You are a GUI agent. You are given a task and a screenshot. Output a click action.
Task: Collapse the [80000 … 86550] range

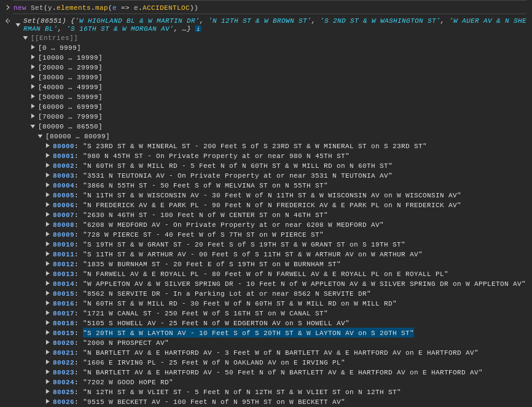[33, 126]
